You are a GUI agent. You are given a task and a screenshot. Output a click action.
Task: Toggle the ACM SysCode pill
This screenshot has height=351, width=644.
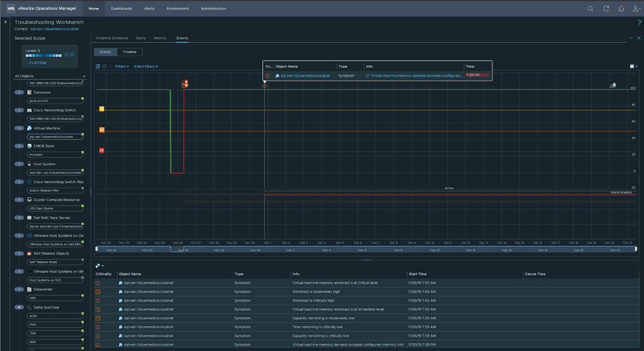[55, 316]
